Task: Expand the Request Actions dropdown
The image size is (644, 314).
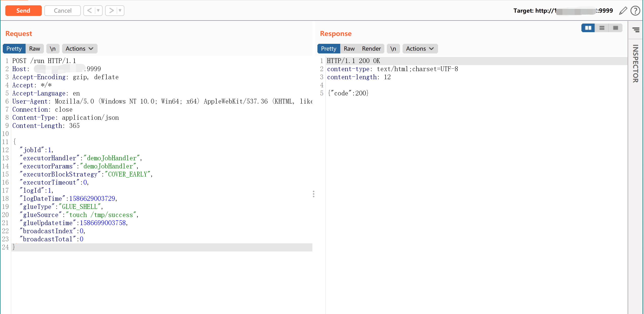Action: click(79, 49)
